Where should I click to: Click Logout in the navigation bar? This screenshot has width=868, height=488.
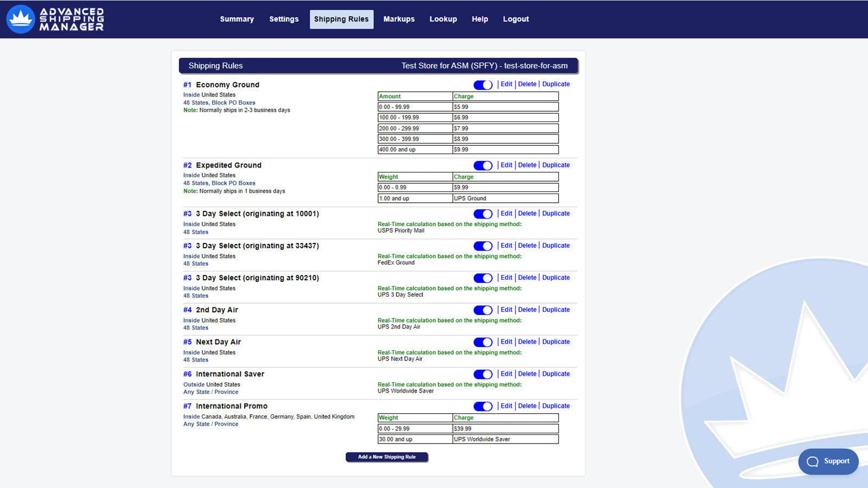515,19
